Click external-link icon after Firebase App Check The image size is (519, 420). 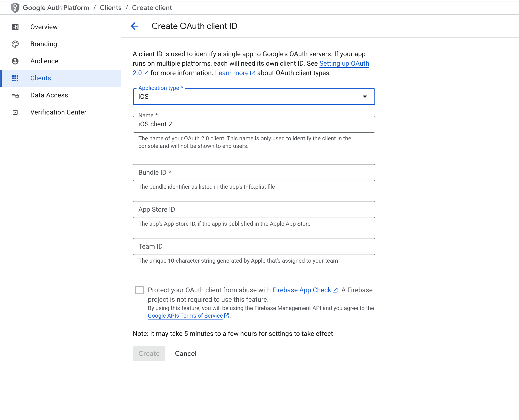(x=335, y=290)
